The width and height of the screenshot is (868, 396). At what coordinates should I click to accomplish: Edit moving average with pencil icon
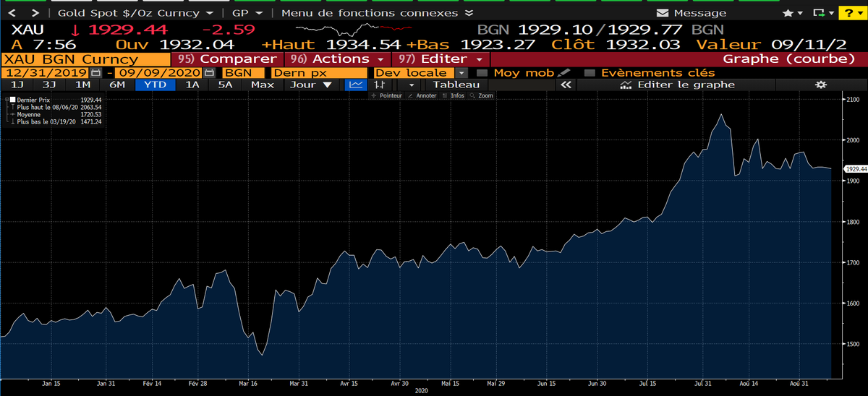(564, 73)
